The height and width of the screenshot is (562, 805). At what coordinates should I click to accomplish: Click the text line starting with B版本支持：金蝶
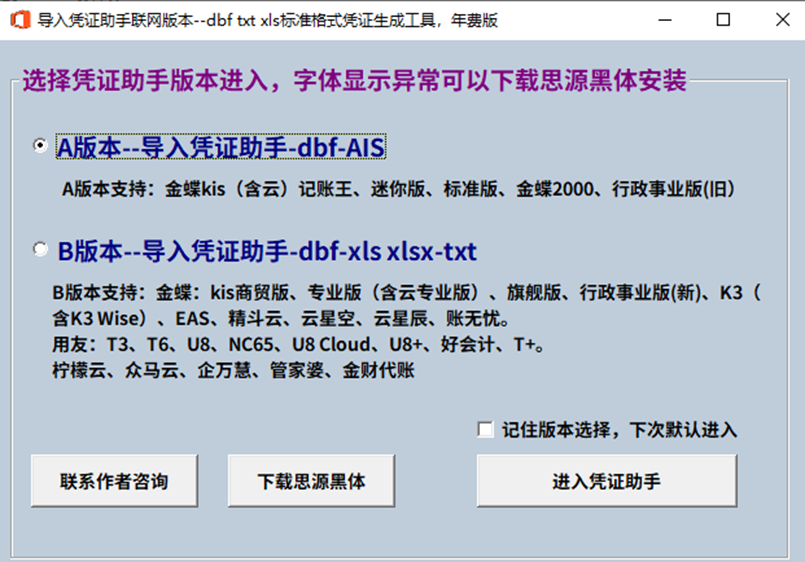click(x=407, y=293)
